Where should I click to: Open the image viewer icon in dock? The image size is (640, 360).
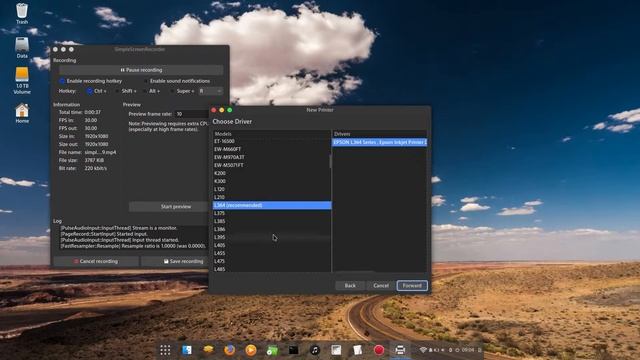point(336,350)
